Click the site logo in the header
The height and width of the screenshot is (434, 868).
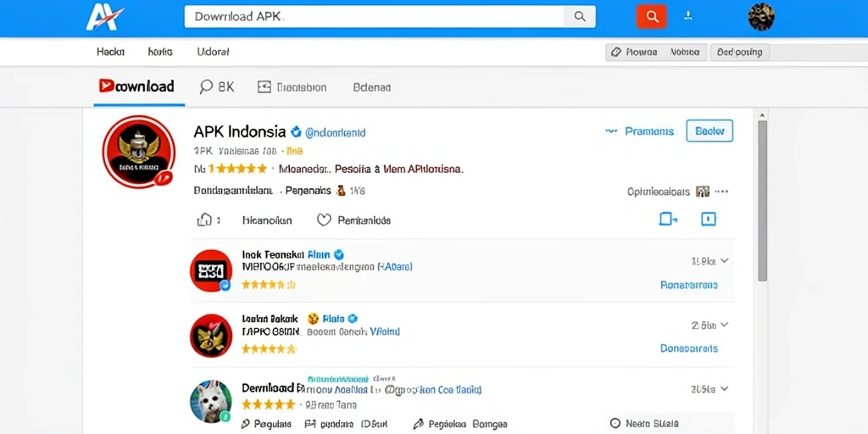click(x=104, y=17)
